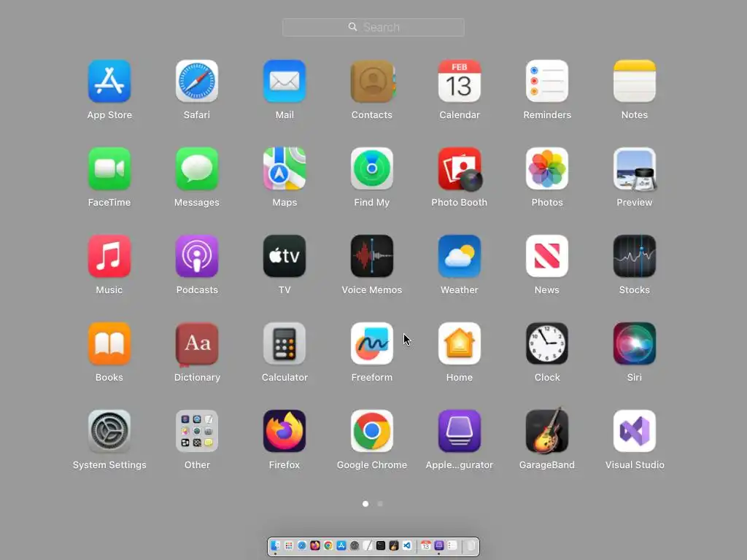
Task: Open the Trash in the Dock
Action: [471, 545]
